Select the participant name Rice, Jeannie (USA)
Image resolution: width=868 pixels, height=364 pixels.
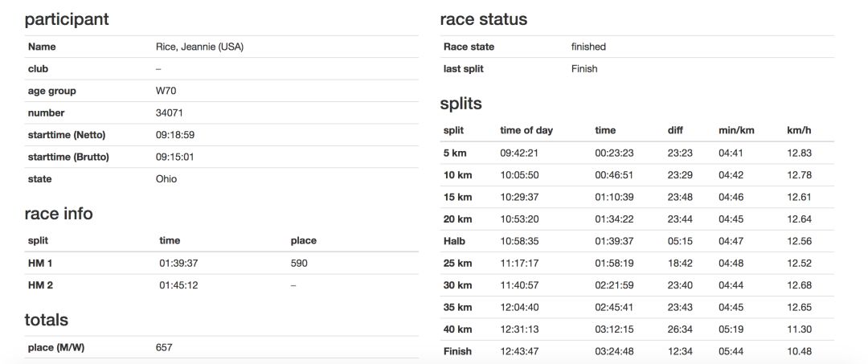tap(199, 47)
